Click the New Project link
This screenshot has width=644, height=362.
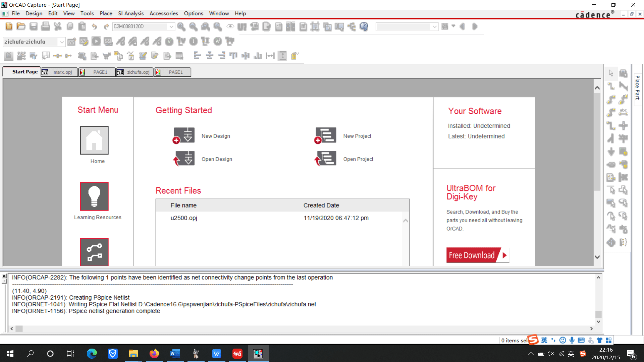[x=357, y=136]
